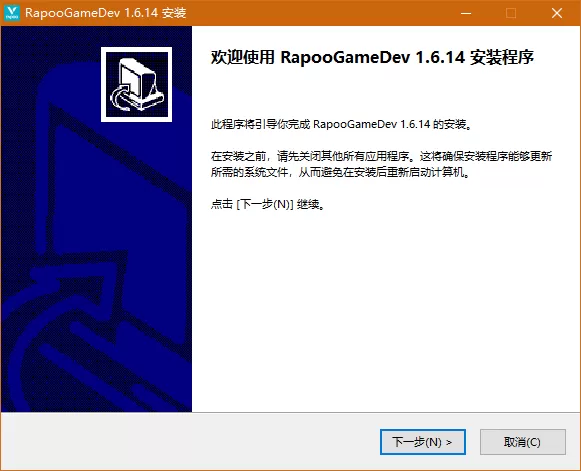
Task: Click the title bar text RapooGameDev 1.6.14 安装
Action: (106, 13)
